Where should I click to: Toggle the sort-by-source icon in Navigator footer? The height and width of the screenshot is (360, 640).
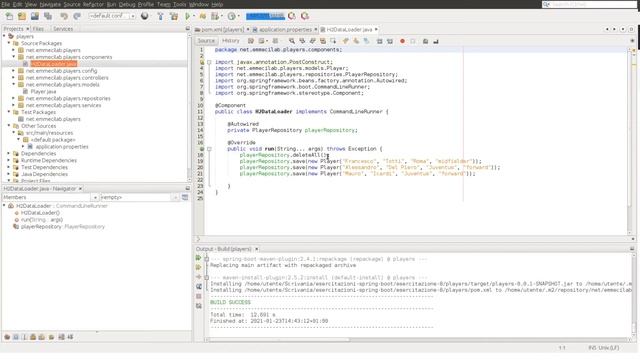[x=70, y=337]
